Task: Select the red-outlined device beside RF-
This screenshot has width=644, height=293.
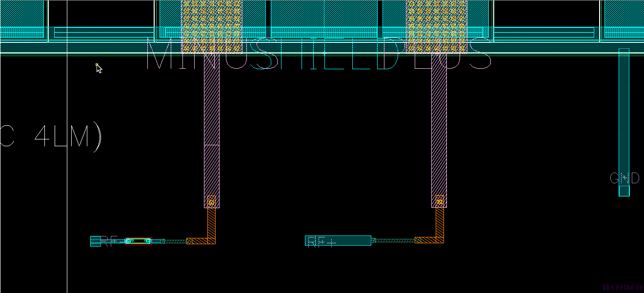Action: coord(139,241)
